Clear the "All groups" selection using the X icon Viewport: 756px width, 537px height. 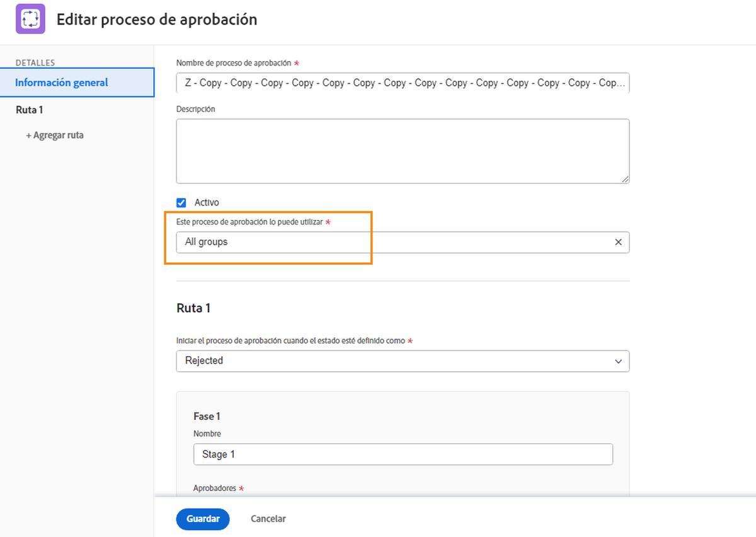coord(618,242)
